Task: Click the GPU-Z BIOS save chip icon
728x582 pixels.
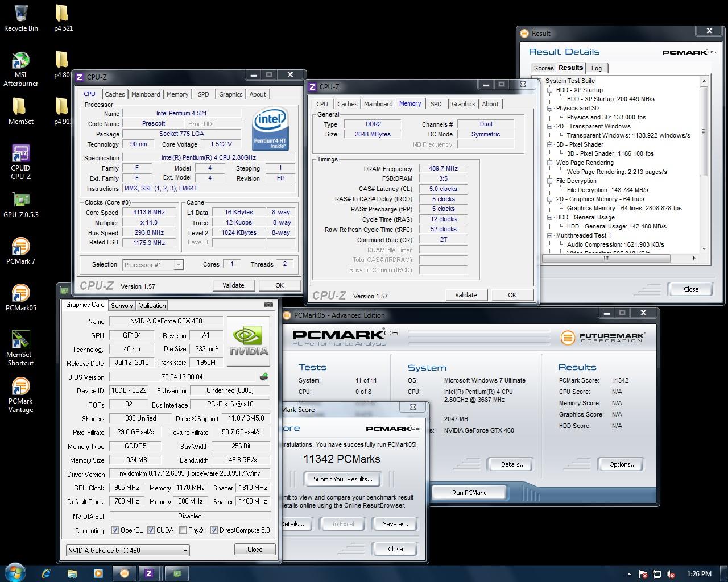Action: (x=263, y=376)
